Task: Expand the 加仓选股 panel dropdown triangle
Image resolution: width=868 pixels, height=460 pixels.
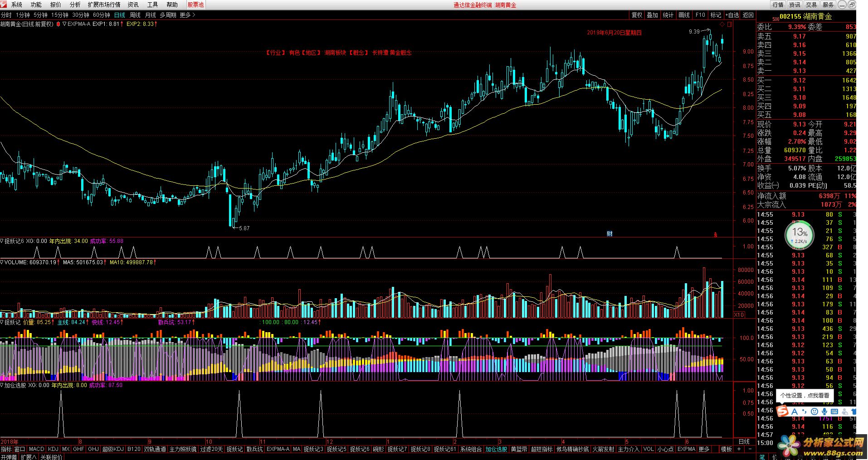Action: tap(2, 385)
